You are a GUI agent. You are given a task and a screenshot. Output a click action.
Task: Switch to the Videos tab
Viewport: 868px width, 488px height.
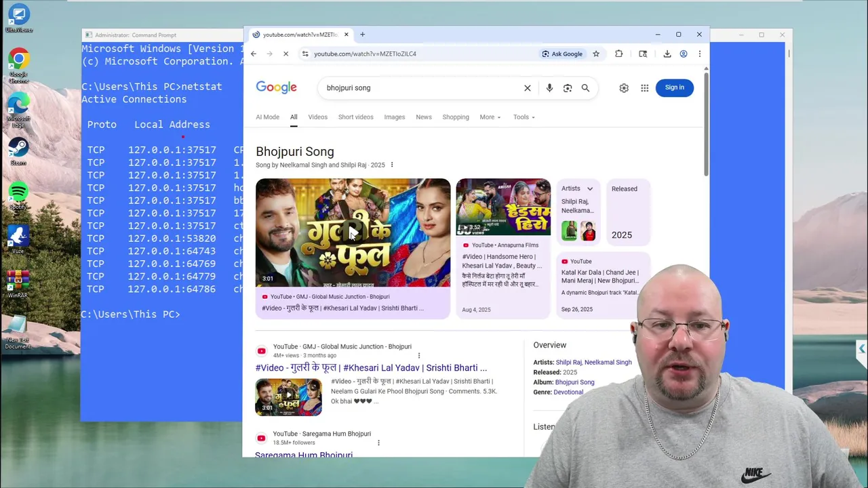317,117
